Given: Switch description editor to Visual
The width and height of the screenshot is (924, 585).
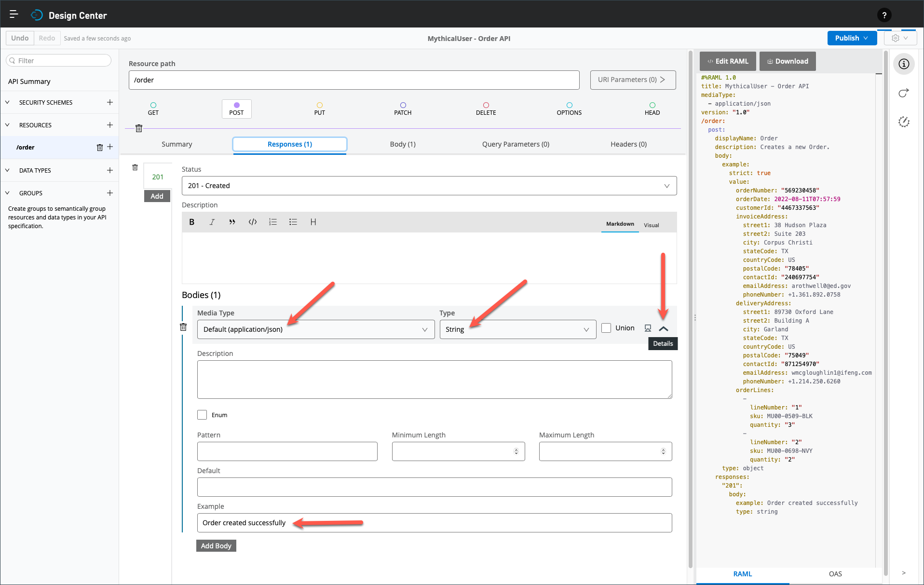Looking at the screenshot, I should pos(651,225).
